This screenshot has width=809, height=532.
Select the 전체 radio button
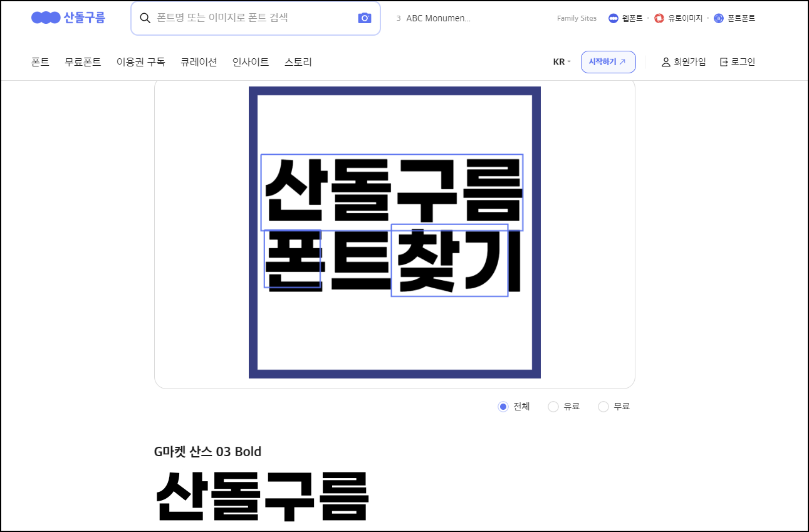[x=503, y=407]
